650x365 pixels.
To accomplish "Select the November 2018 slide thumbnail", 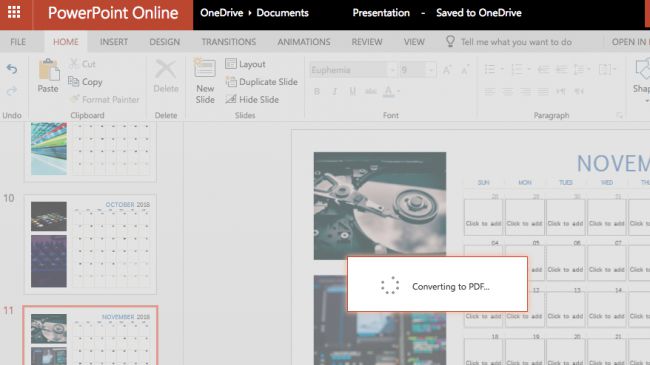I will click(x=90, y=336).
